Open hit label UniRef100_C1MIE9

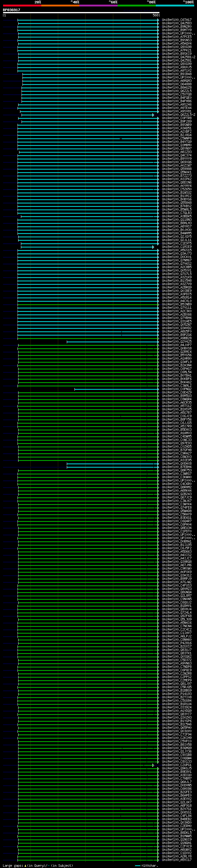tap(177, 247)
